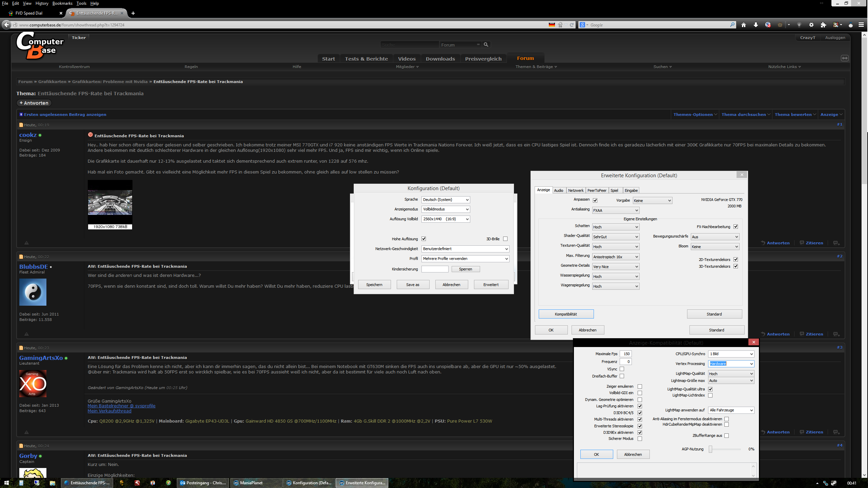Click the Greasemonkey monkey icon
868x488 pixels.
(x=780, y=25)
